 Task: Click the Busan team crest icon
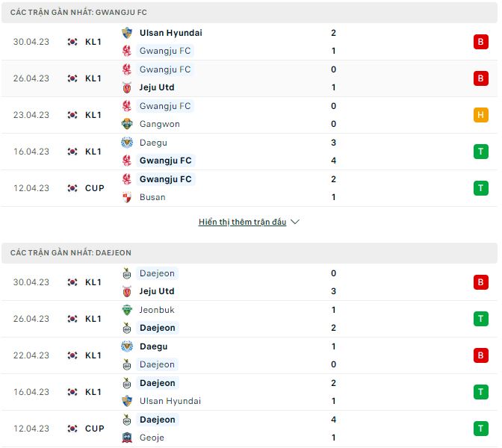click(x=127, y=197)
